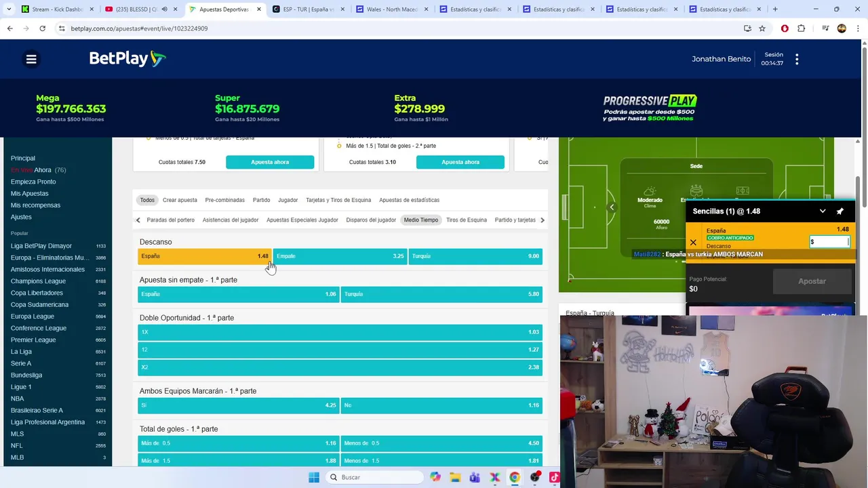Select the Todos market filter
Screen dimensions: 868x488
coord(147,200)
